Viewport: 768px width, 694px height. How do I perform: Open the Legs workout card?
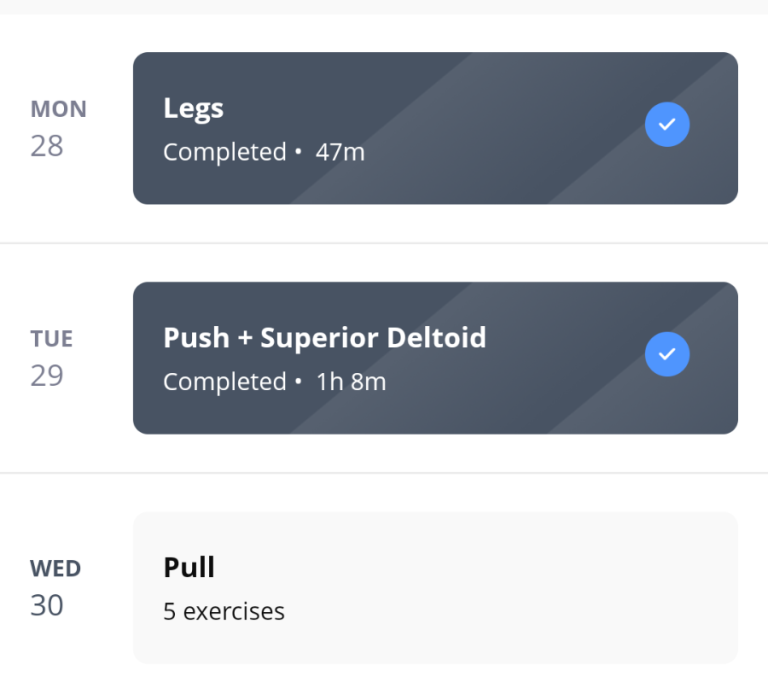click(435, 128)
